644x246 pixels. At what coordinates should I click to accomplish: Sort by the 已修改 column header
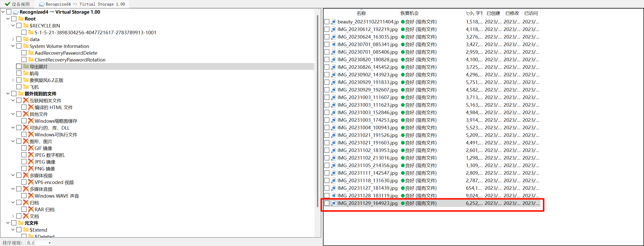[x=512, y=13]
